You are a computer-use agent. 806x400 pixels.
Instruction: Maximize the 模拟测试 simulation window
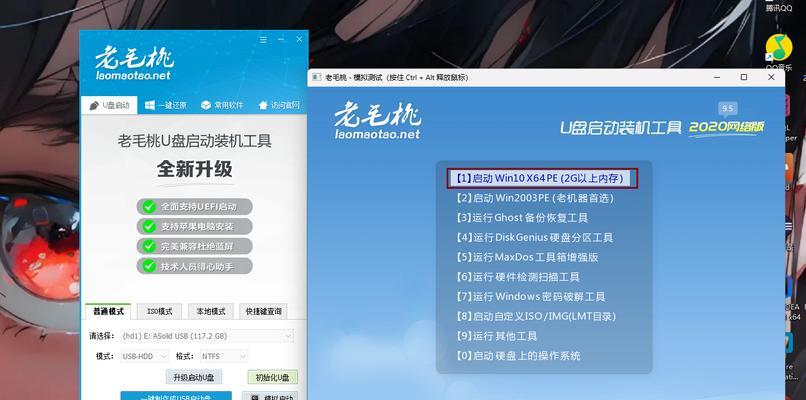pyautogui.click(x=744, y=77)
